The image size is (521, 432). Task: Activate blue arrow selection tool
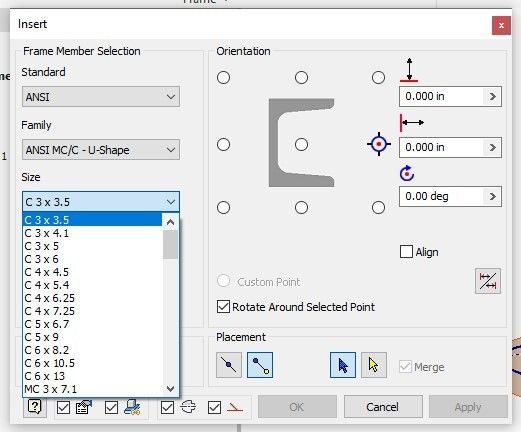click(x=343, y=365)
